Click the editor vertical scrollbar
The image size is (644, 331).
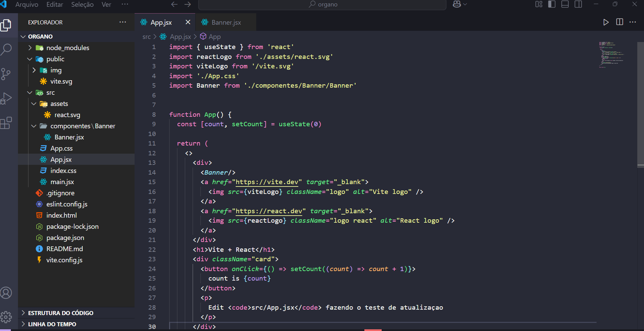tap(640, 104)
